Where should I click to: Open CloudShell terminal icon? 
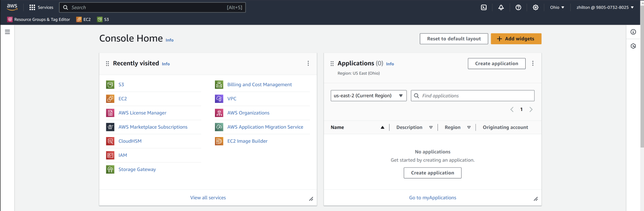tap(484, 7)
